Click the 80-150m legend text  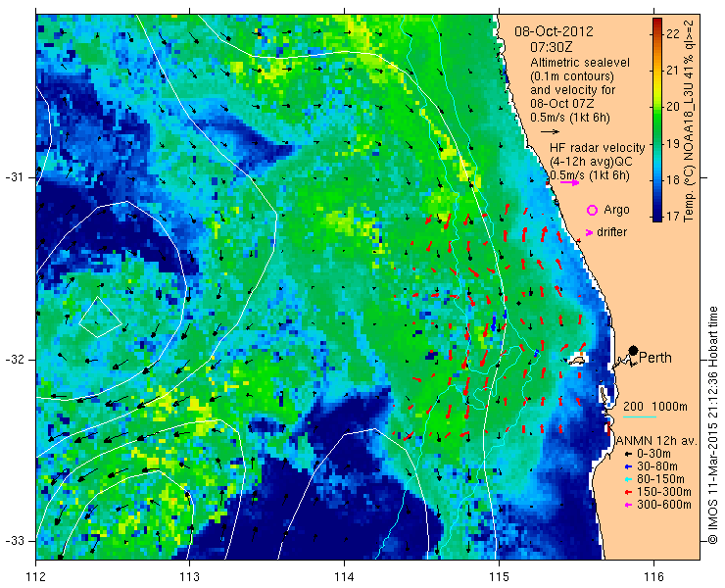(660, 479)
